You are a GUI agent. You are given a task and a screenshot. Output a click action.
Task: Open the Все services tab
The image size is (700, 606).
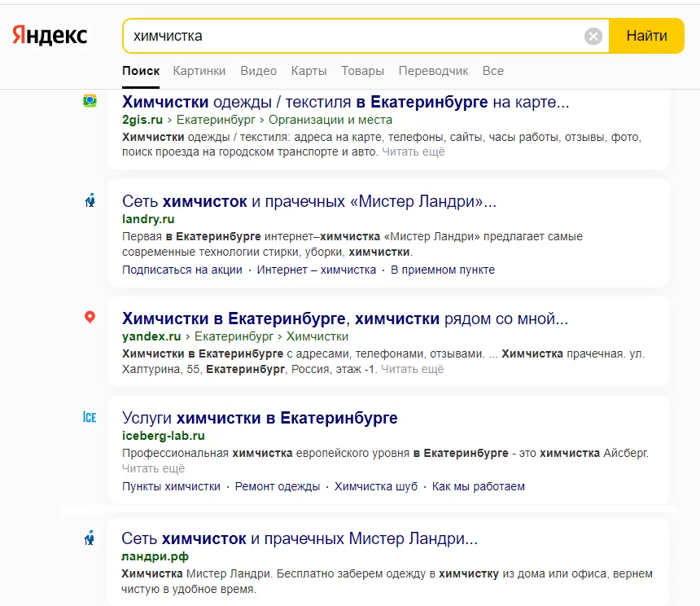[x=493, y=71]
